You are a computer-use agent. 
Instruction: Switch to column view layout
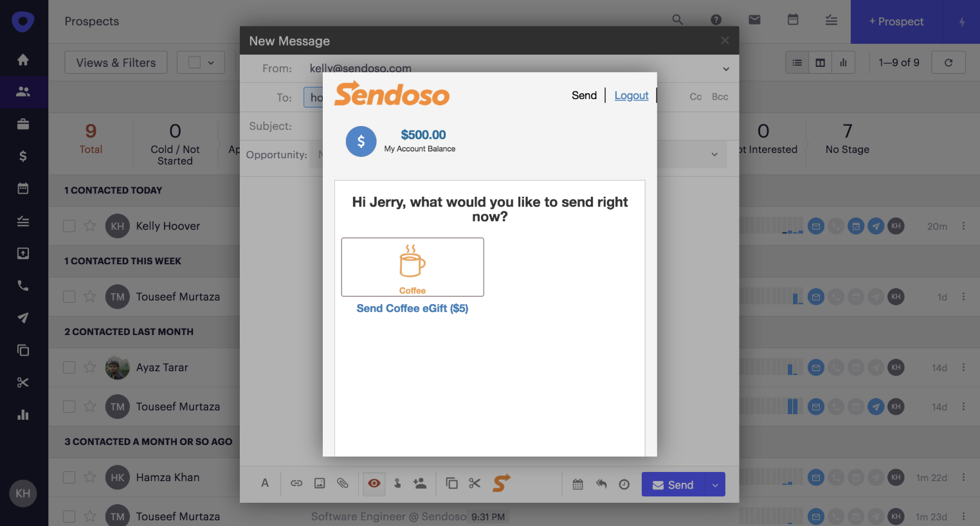coord(821,62)
